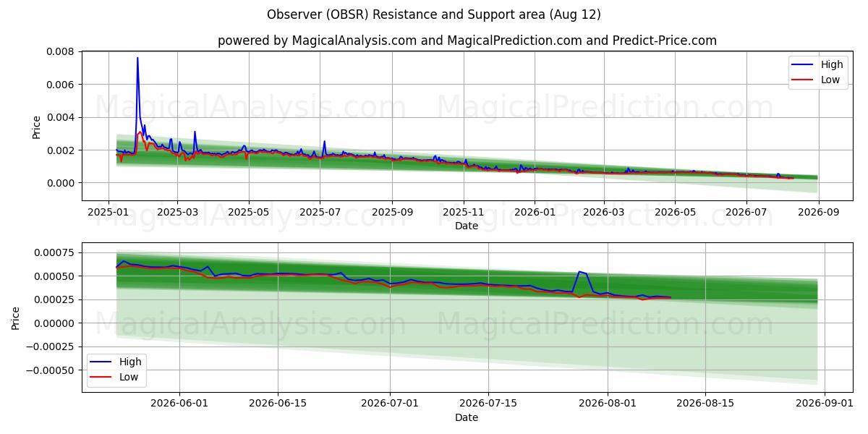
Task: Click the 2025-03 x-axis tick label
Action: [x=178, y=212]
